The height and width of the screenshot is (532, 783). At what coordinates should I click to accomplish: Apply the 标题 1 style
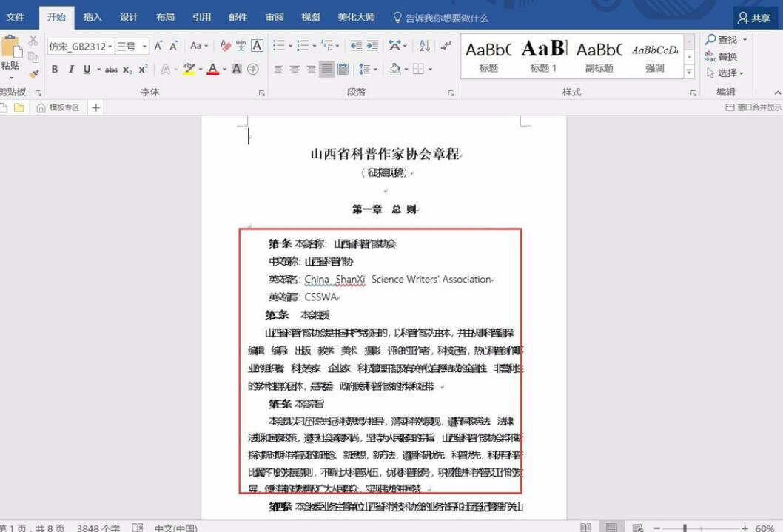(x=543, y=56)
